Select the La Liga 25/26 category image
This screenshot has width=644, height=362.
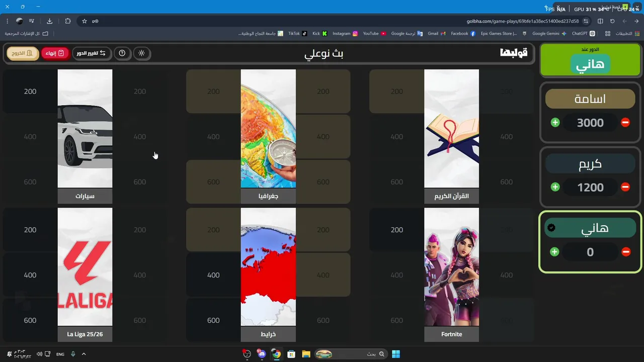(x=85, y=267)
